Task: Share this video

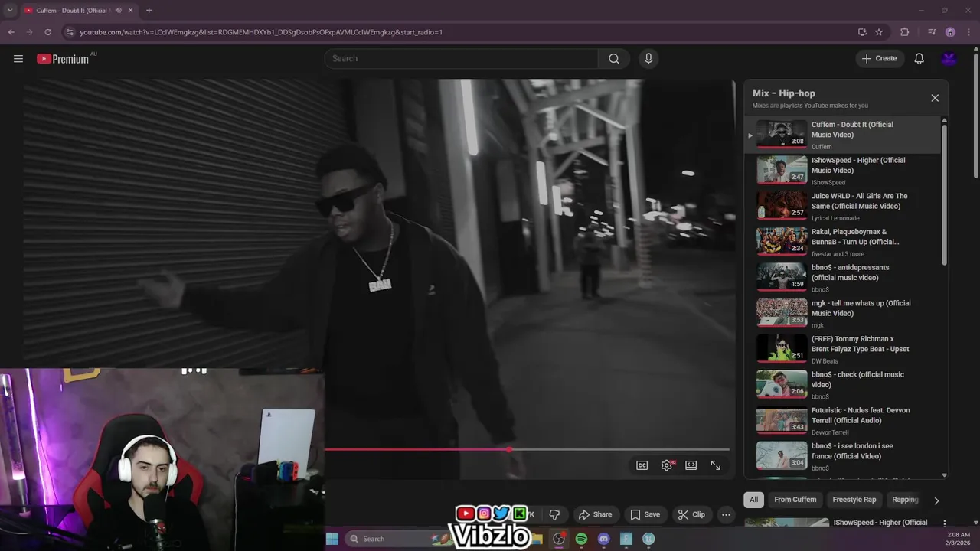Action: pyautogui.click(x=595, y=514)
